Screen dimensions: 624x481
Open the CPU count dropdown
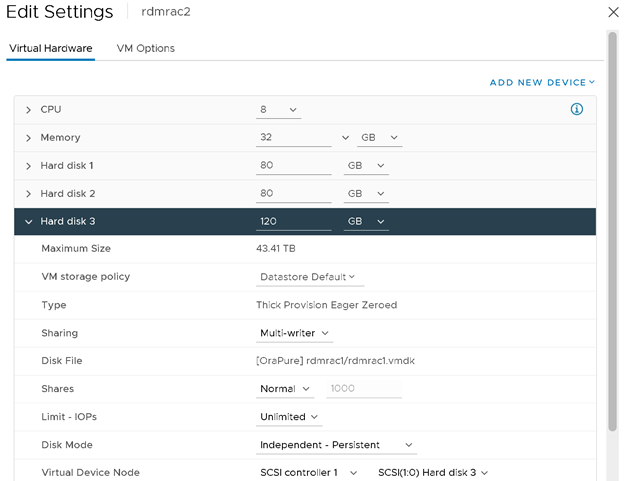click(x=278, y=109)
